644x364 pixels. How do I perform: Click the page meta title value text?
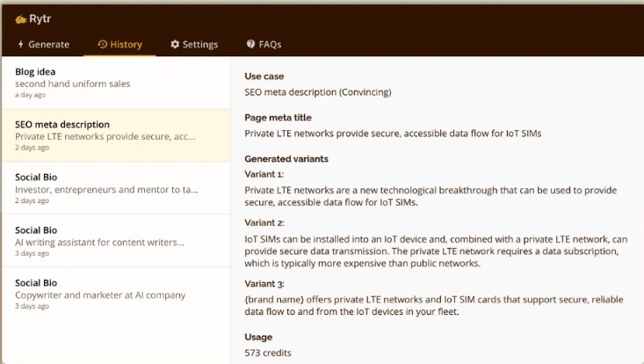point(393,134)
